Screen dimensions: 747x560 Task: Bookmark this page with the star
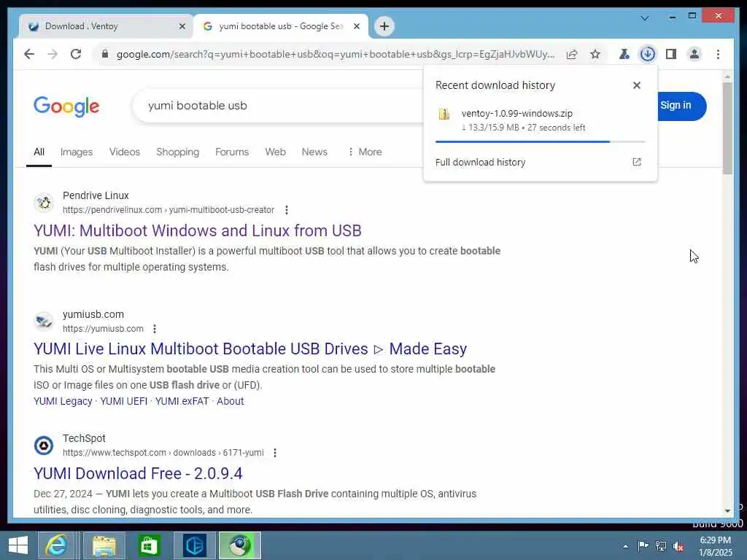click(595, 54)
